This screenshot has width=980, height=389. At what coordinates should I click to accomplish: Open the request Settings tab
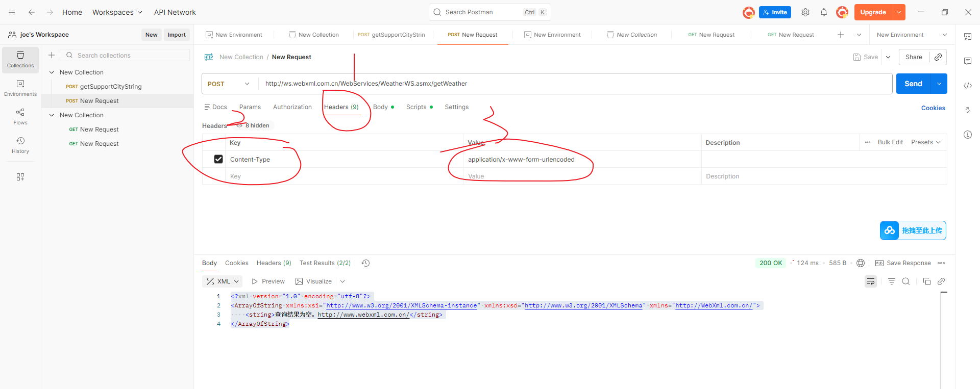457,107
